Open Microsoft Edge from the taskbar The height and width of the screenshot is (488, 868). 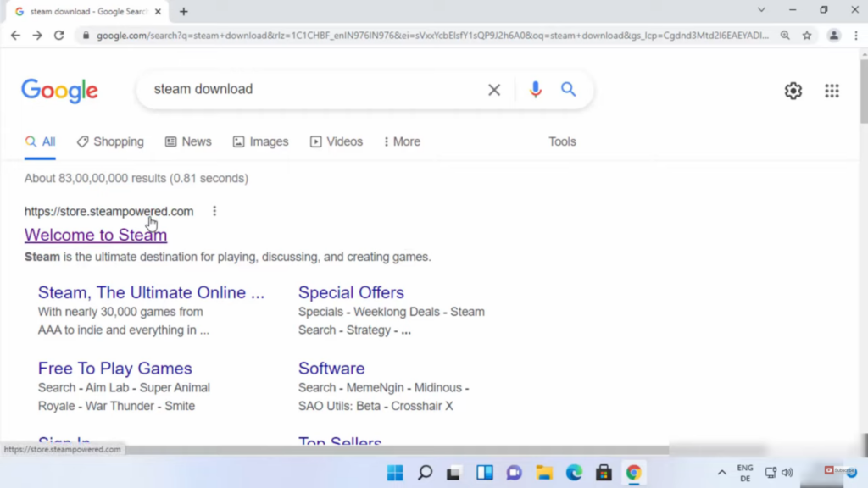[x=574, y=473]
